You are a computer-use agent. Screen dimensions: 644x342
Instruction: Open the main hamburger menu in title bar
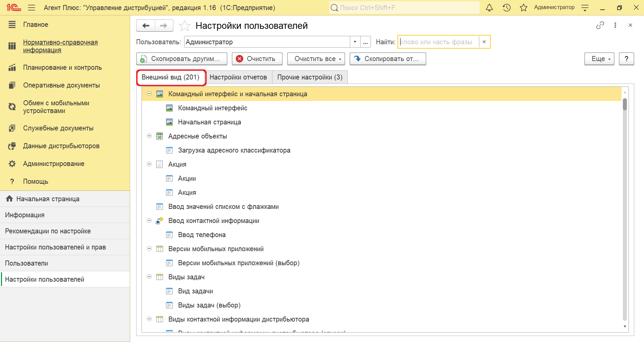32,7
